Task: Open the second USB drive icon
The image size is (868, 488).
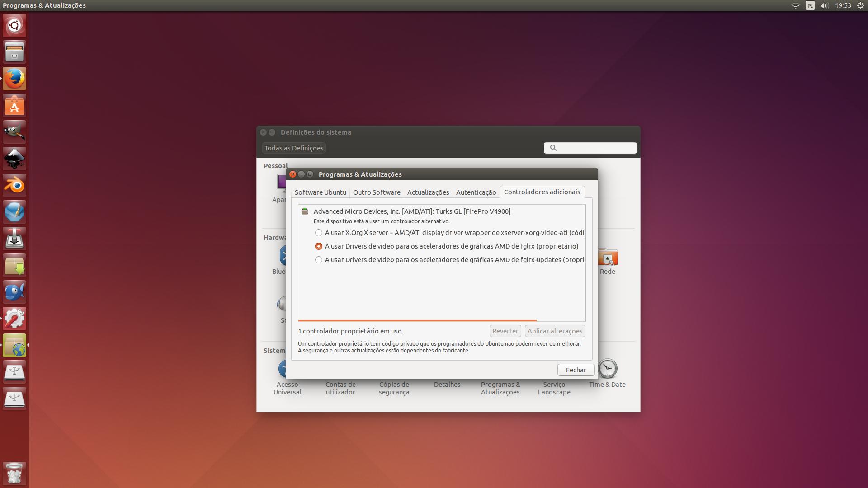Action: (14, 399)
